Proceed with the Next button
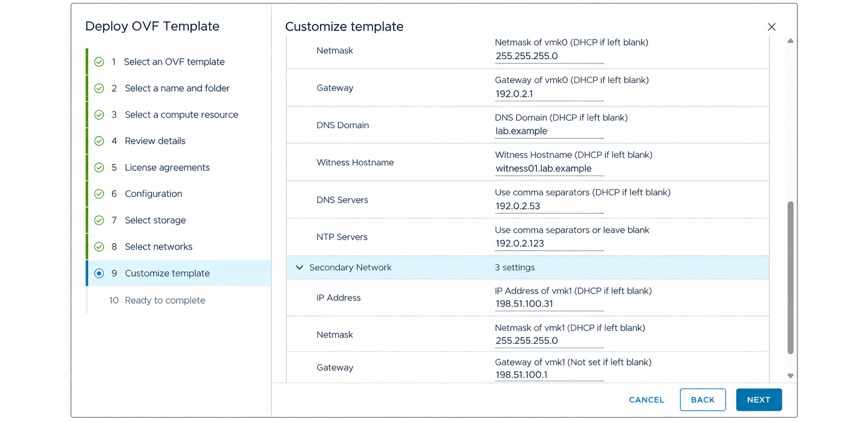The width and height of the screenshot is (868, 422). pyautogui.click(x=758, y=400)
